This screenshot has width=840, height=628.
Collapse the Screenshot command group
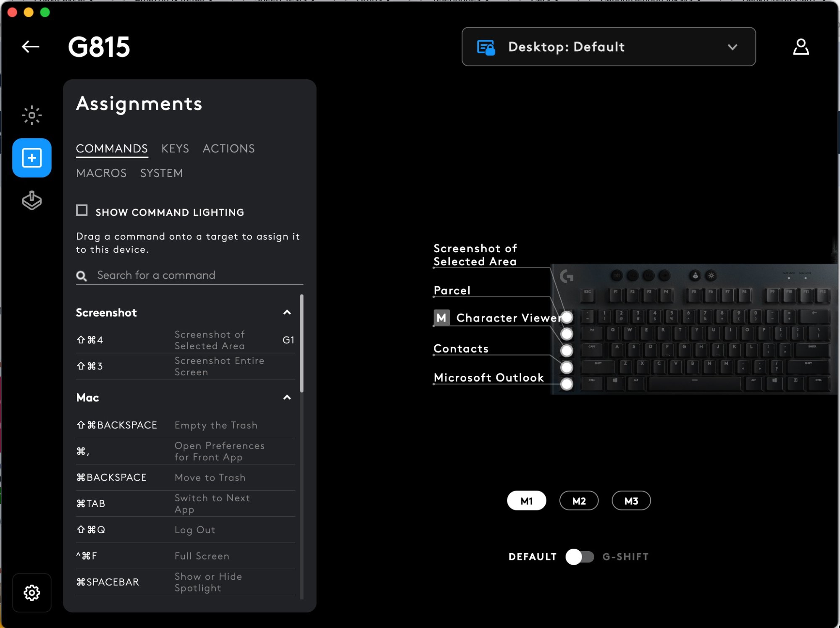point(287,312)
